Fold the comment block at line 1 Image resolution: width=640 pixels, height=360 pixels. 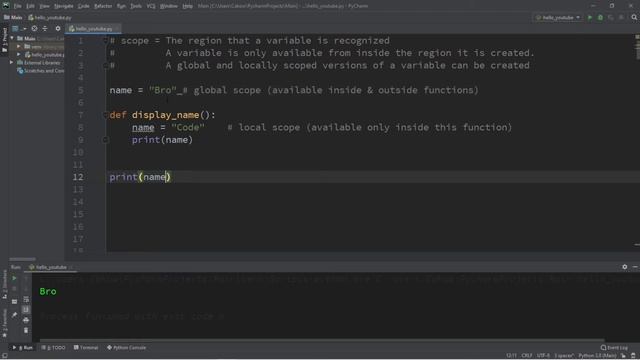click(x=106, y=40)
